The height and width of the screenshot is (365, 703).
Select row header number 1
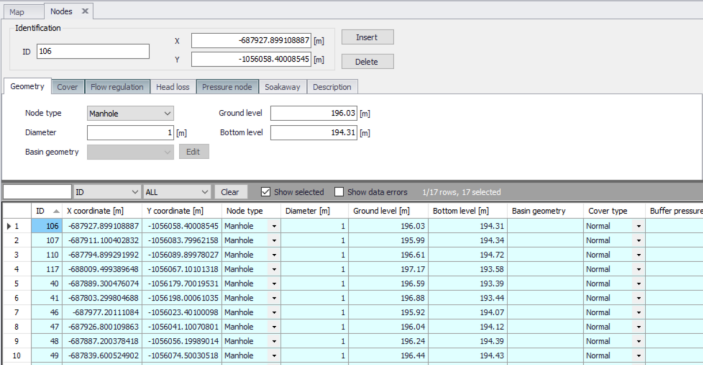coord(17,226)
